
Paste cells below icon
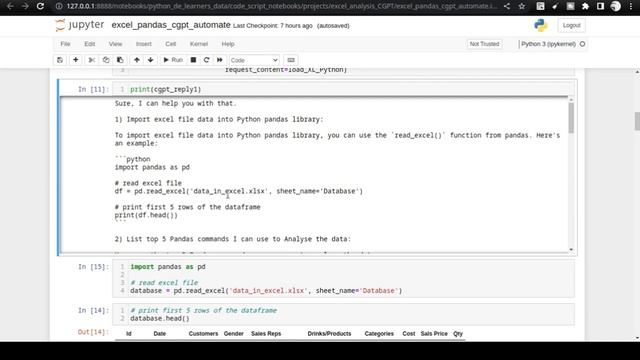(x=120, y=60)
